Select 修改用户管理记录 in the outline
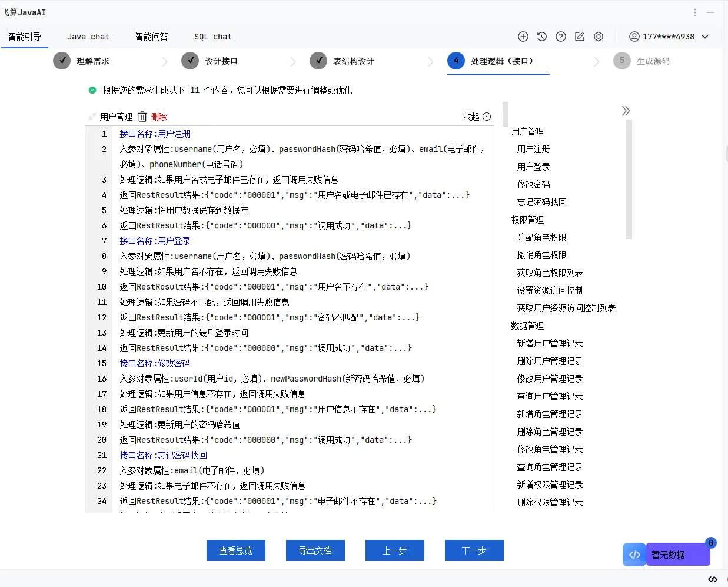The image size is (728, 587). click(x=550, y=379)
